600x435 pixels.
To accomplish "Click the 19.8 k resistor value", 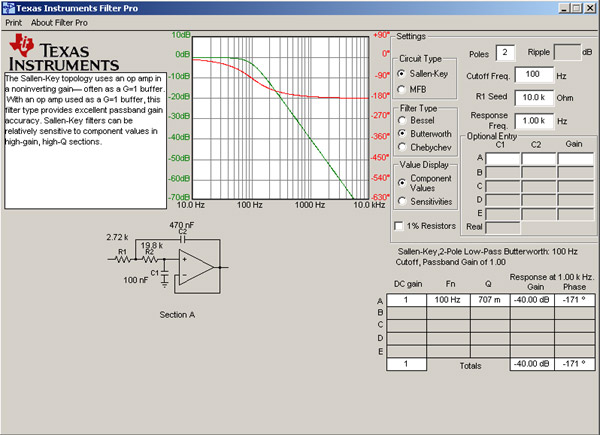I will [152, 245].
